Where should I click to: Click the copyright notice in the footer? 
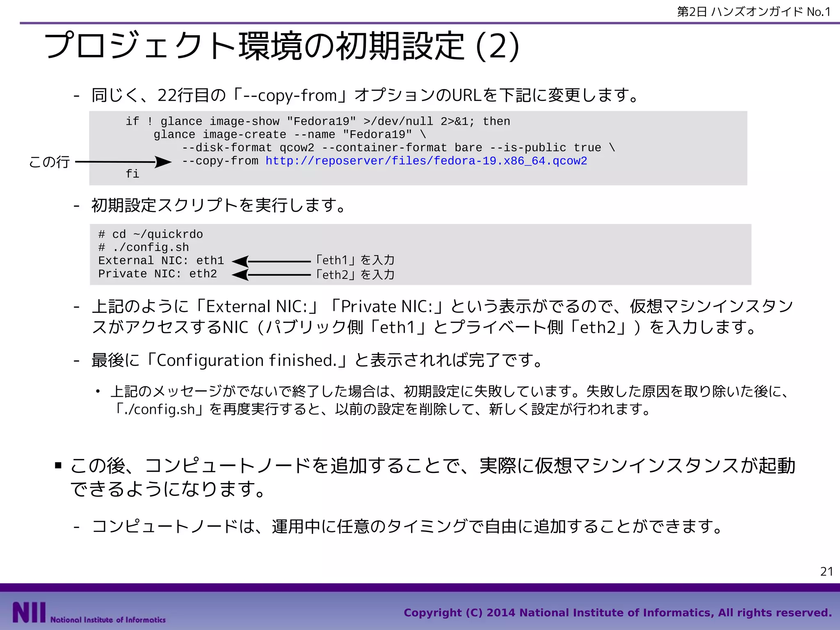click(x=618, y=612)
